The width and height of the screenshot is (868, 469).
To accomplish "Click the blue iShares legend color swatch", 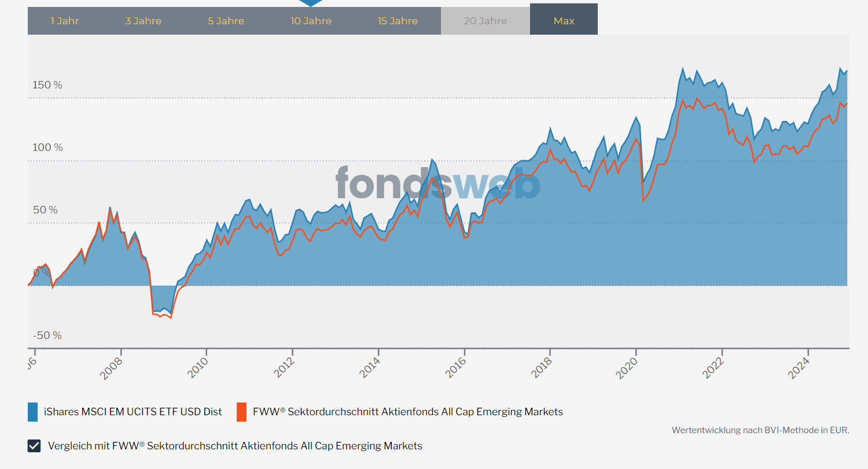I will pos(33,412).
